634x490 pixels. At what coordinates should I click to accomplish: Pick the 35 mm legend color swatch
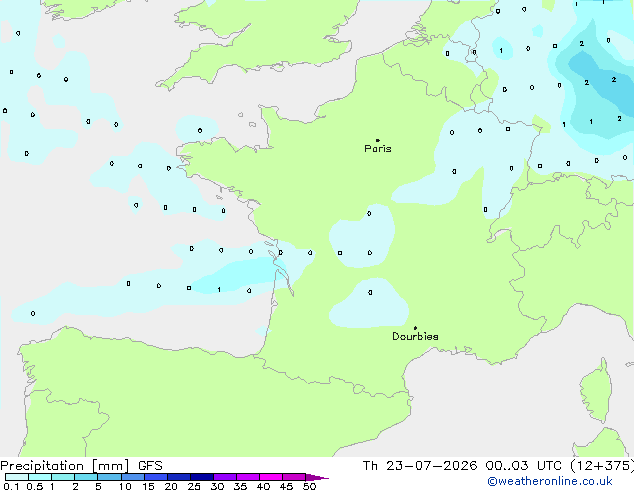pos(248,477)
